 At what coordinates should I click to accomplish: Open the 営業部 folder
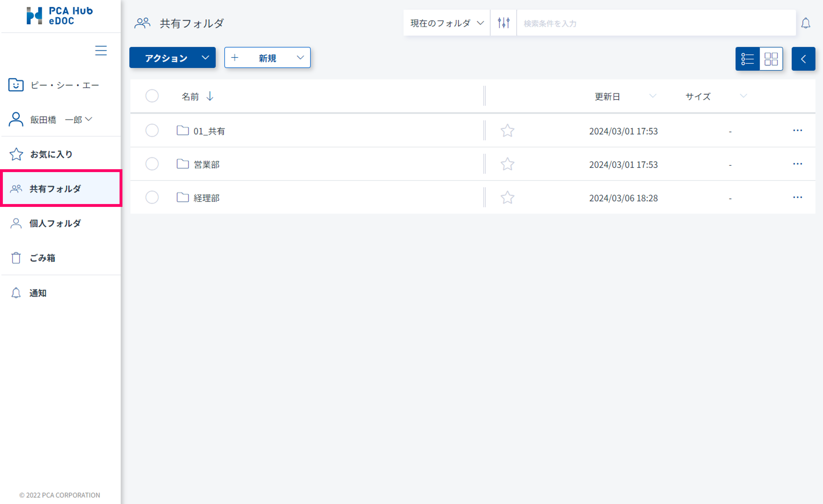coord(207,164)
